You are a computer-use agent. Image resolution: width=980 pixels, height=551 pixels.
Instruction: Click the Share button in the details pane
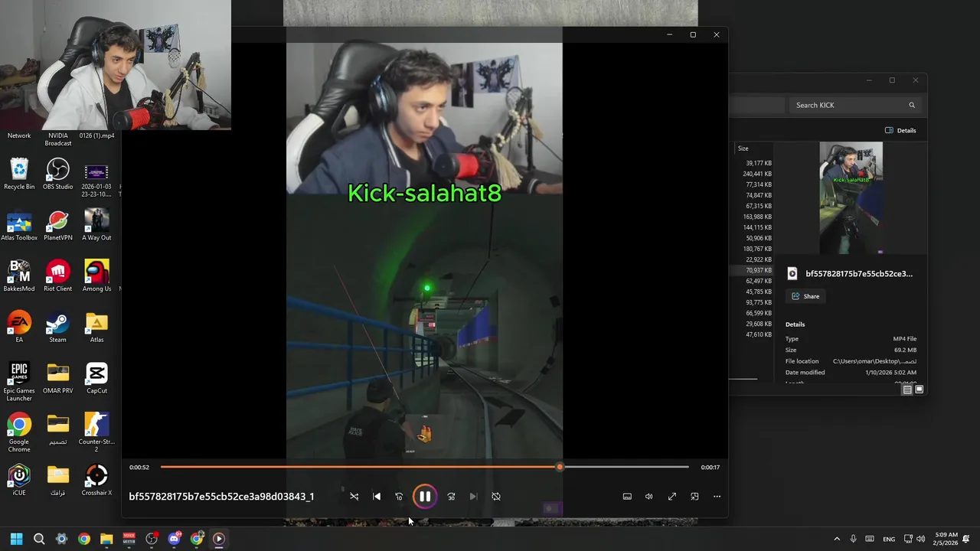[x=805, y=296]
